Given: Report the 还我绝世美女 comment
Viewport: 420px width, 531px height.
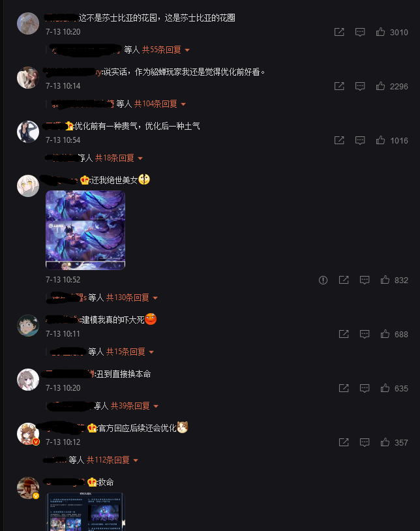Looking at the screenshot, I should (323, 280).
